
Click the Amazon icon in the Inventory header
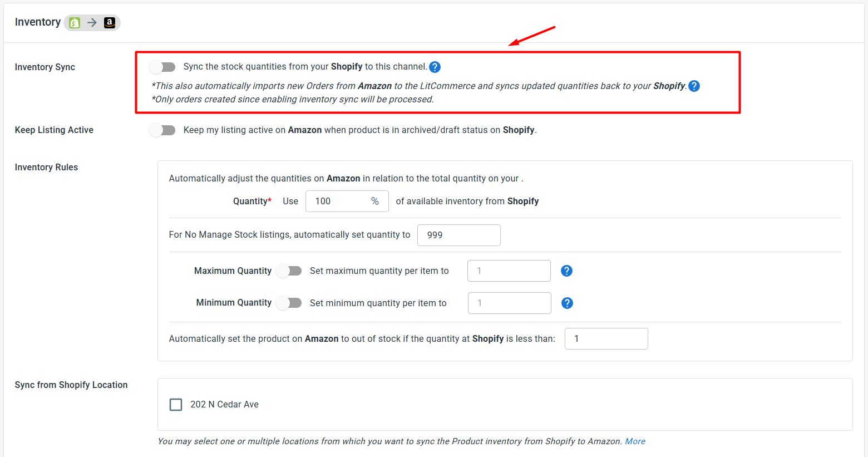[110, 23]
